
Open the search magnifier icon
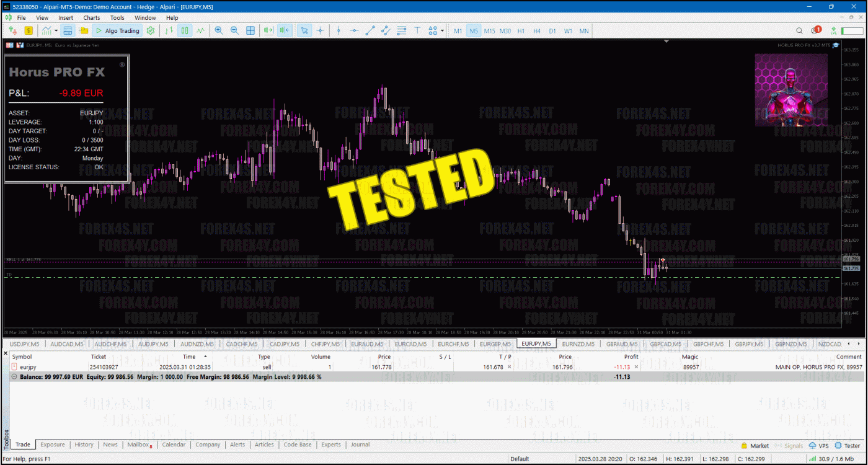point(799,30)
